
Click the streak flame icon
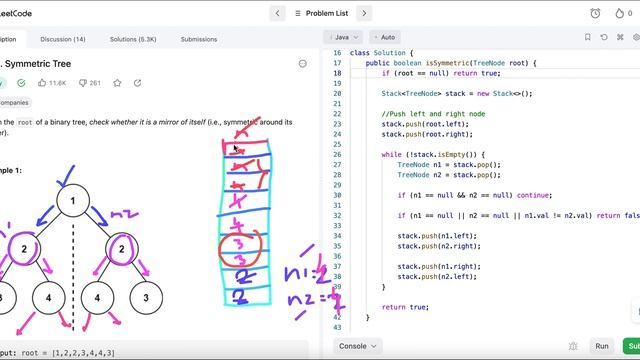coord(620,13)
